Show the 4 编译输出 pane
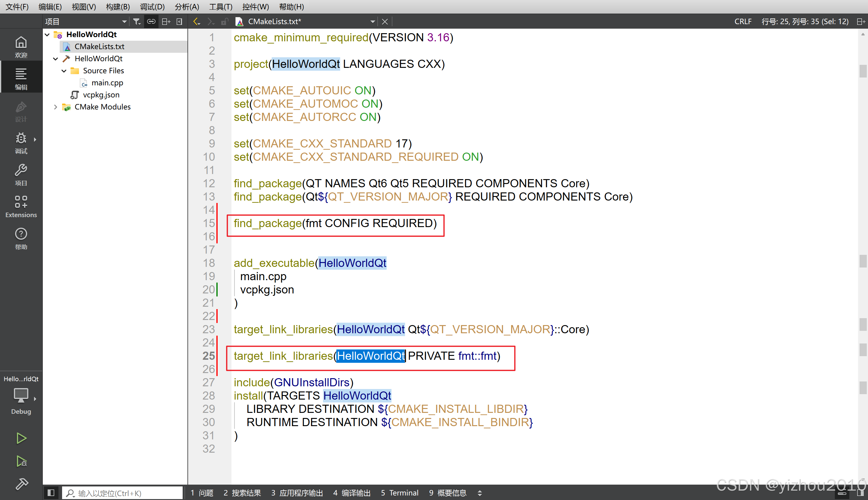The height and width of the screenshot is (500, 868). point(352,493)
